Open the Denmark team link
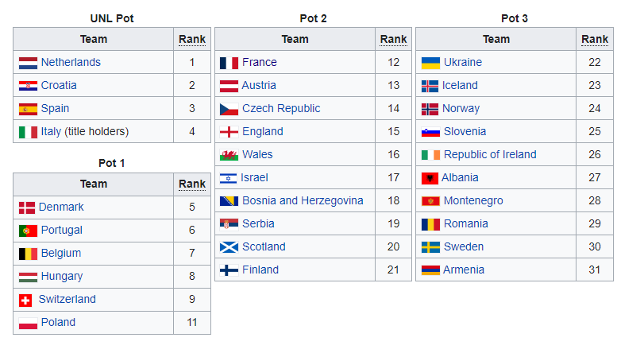 (61, 207)
